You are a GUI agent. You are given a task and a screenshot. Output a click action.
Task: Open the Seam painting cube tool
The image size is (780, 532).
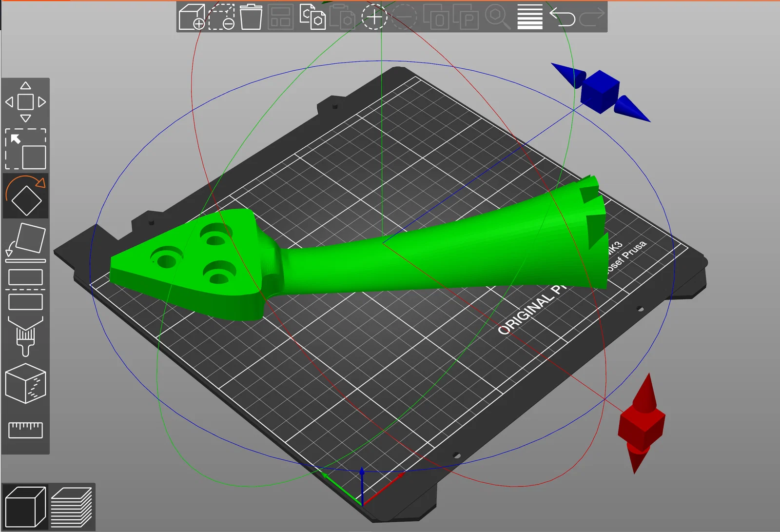click(25, 383)
